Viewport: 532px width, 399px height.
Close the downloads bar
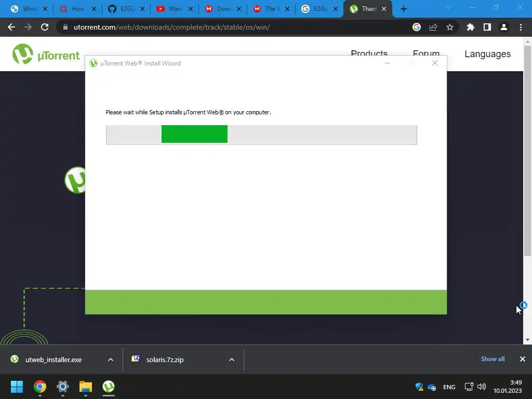(x=523, y=359)
